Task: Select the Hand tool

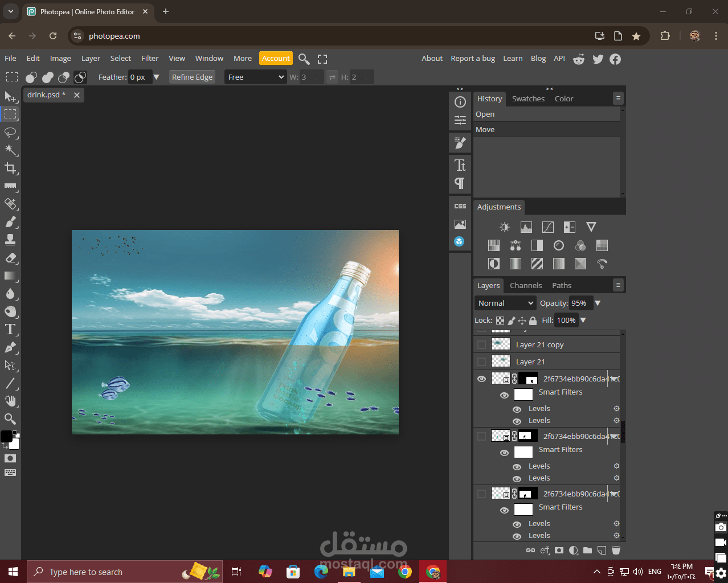Action: point(10,401)
